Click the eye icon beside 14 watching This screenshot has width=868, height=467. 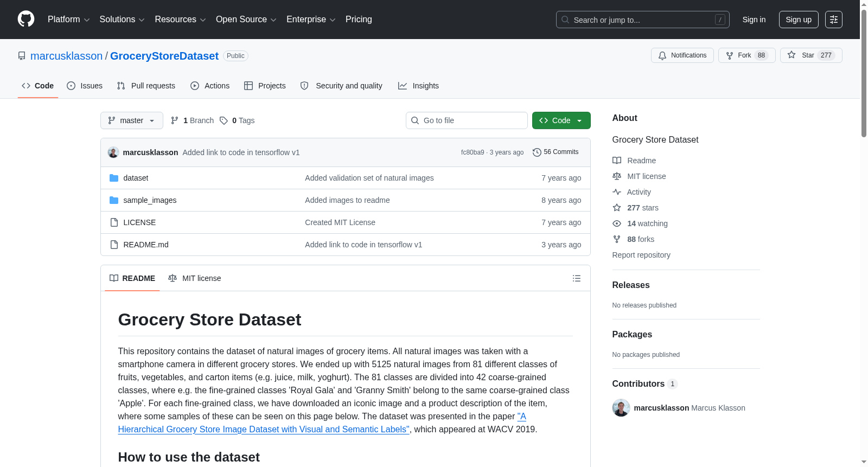pyautogui.click(x=617, y=223)
